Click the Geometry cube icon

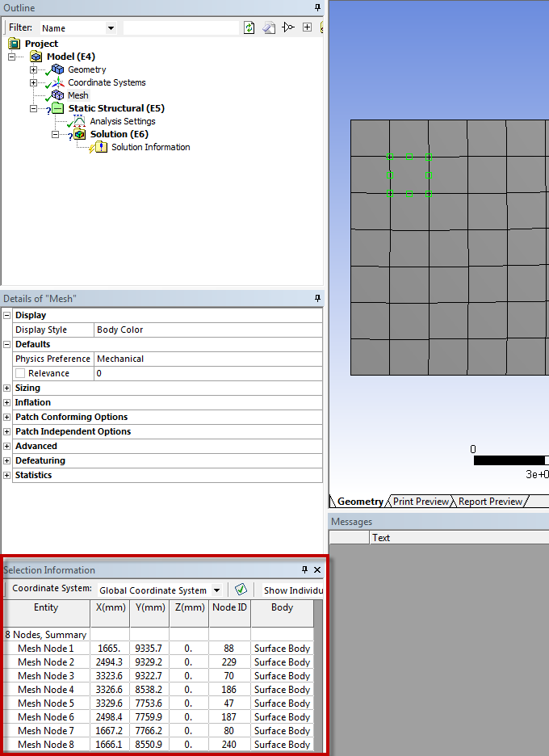(x=57, y=69)
